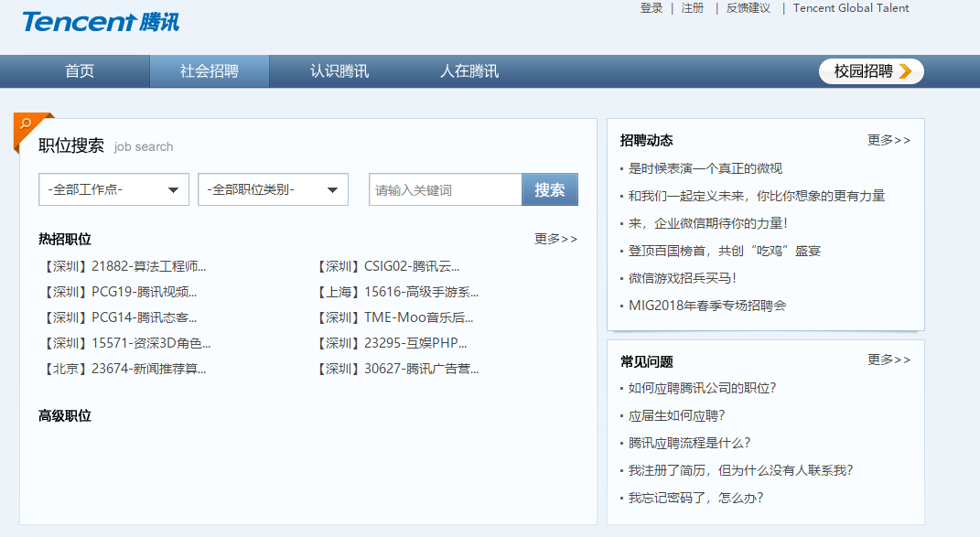Open news 来，企业微信期待你的力量
Screen dimensions: 980x537
tap(708, 223)
